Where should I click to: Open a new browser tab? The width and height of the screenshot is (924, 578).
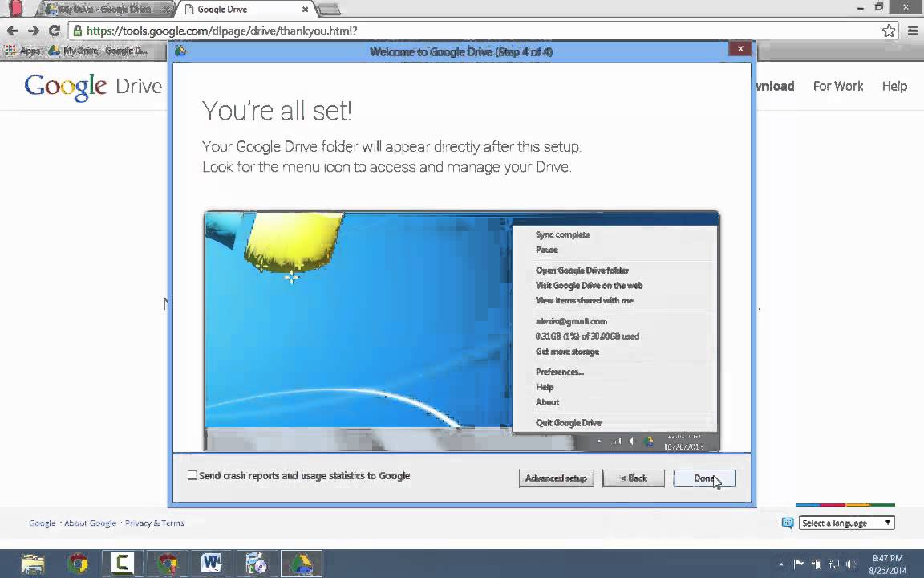point(330,10)
